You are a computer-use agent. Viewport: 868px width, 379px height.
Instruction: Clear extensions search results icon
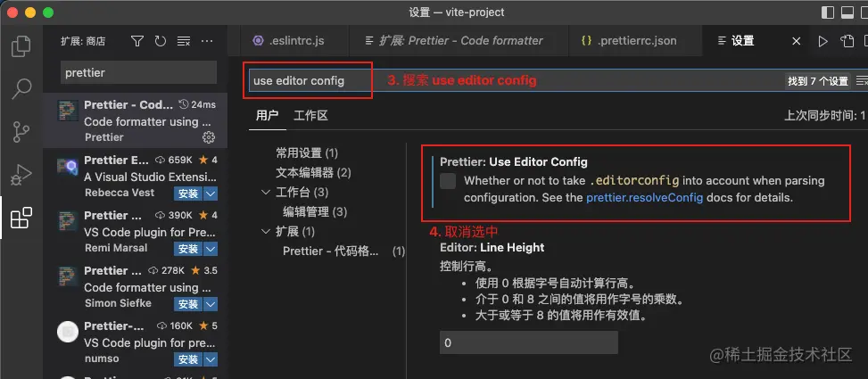point(184,41)
